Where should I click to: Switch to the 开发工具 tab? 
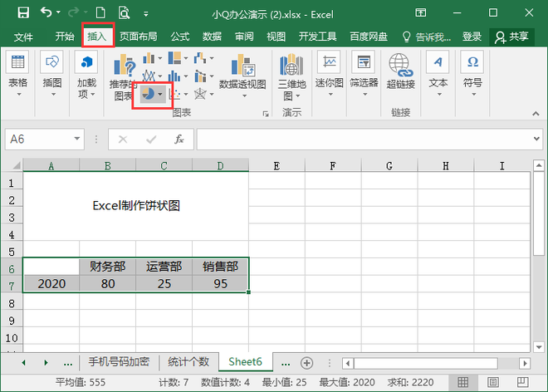coord(317,37)
